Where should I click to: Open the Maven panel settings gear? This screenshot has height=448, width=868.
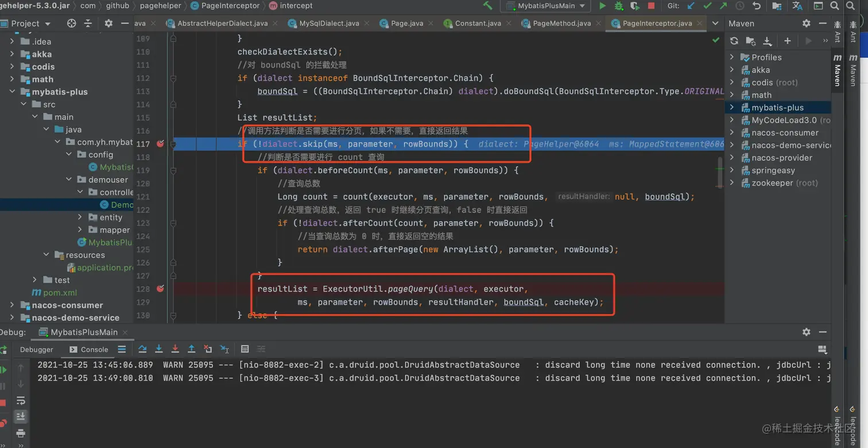click(807, 24)
